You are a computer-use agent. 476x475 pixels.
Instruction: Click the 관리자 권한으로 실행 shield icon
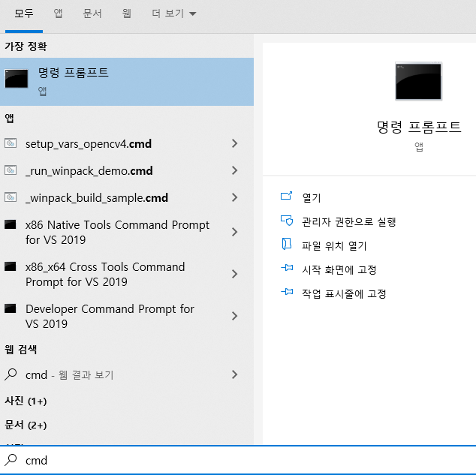pos(287,221)
